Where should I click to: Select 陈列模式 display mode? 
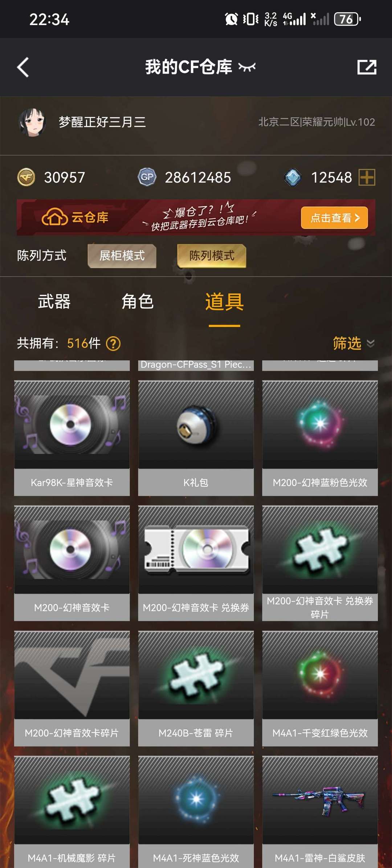click(x=212, y=256)
